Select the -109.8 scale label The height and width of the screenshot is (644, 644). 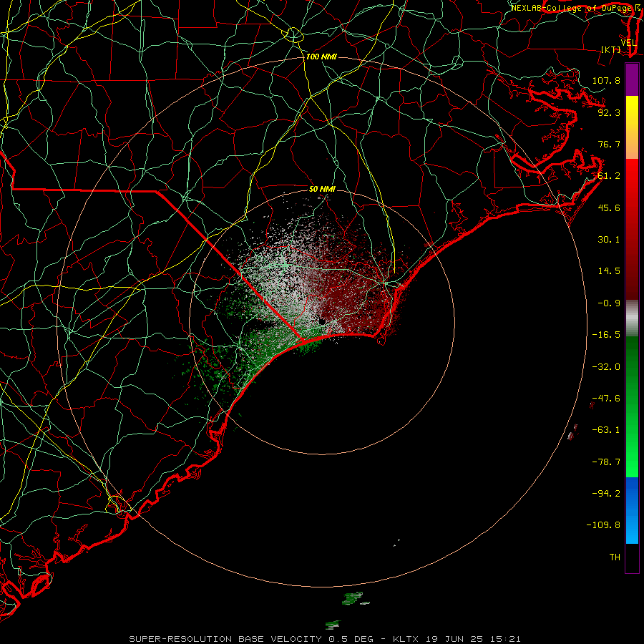pos(603,525)
